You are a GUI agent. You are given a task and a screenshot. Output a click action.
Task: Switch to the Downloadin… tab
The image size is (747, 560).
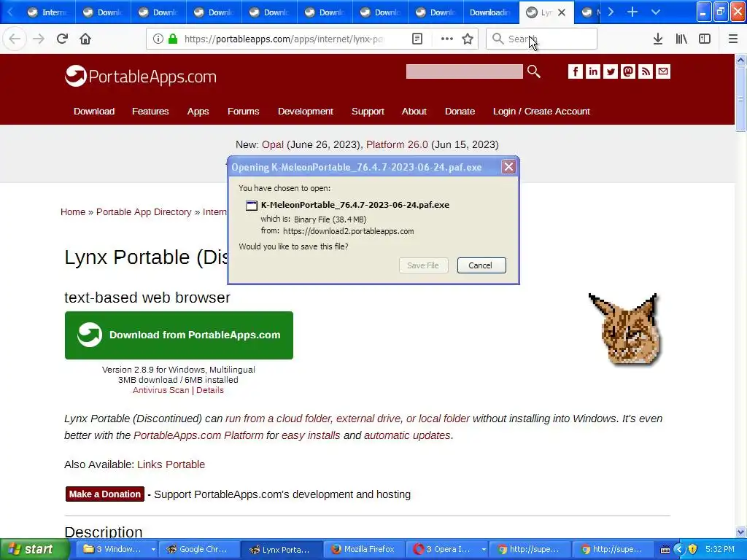(x=491, y=12)
